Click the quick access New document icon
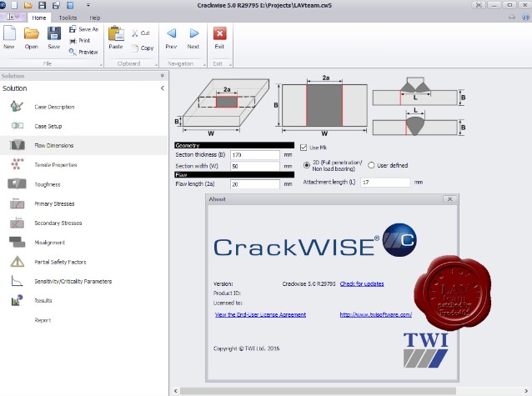This screenshot has height=396, width=532. (x=14, y=5)
